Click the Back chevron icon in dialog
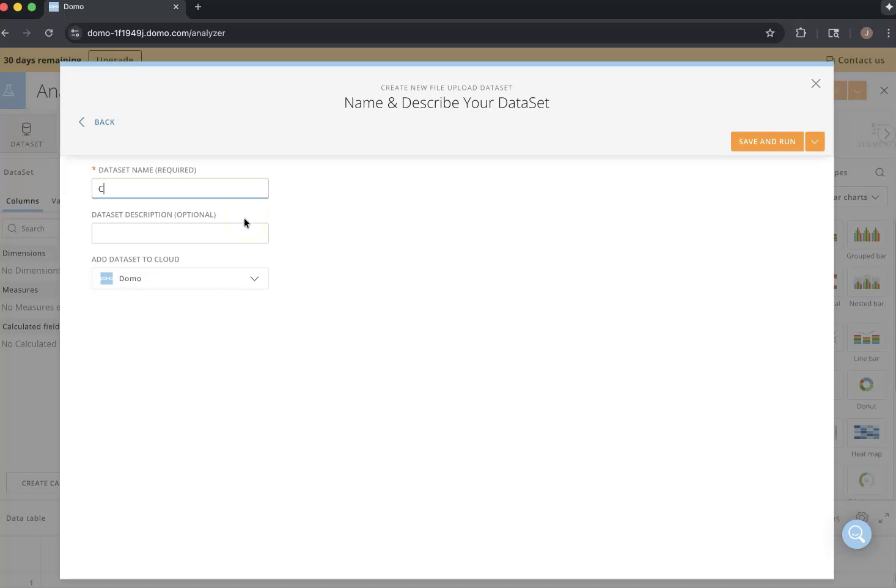The height and width of the screenshot is (588, 896). pyautogui.click(x=82, y=122)
